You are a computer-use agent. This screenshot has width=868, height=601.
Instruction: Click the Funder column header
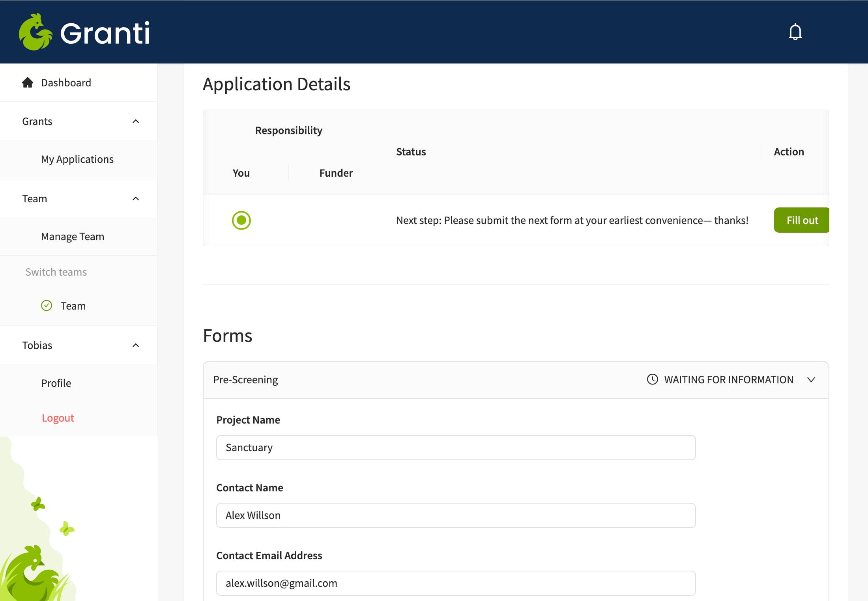coord(336,173)
